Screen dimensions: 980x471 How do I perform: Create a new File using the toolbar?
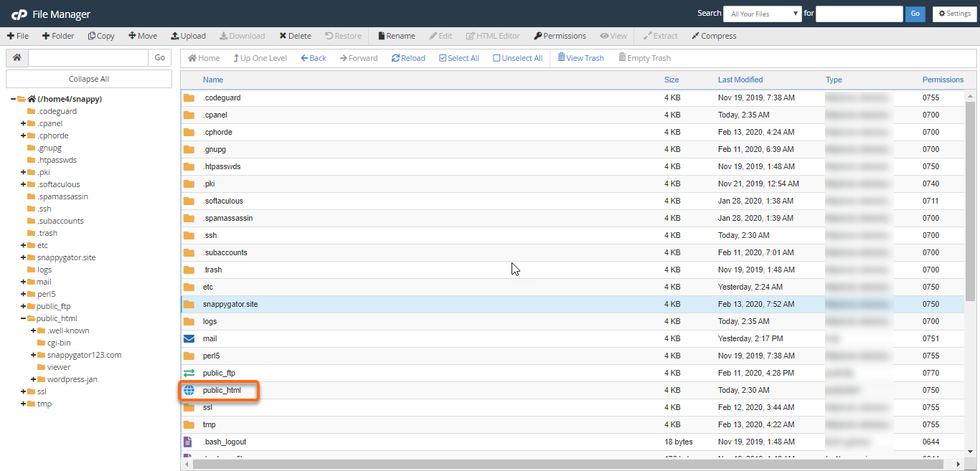17,35
